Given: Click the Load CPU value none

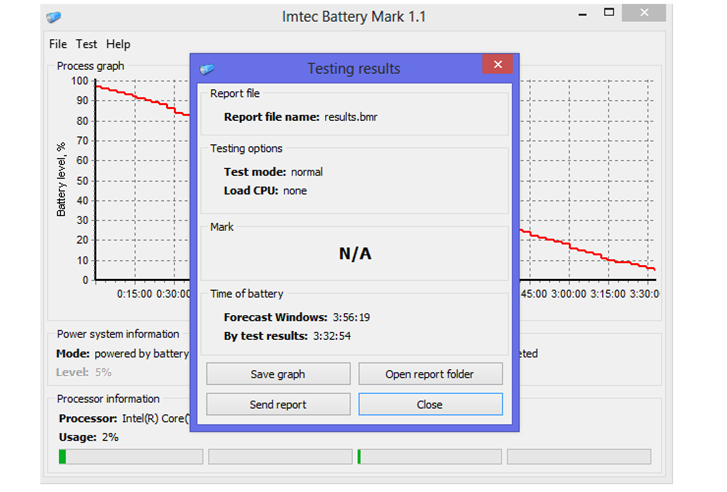Looking at the screenshot, I should (295, 191).
